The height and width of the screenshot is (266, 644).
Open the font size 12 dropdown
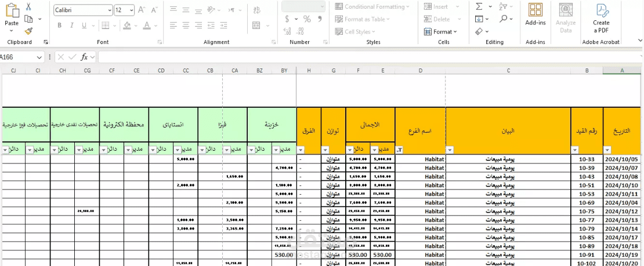132,10
